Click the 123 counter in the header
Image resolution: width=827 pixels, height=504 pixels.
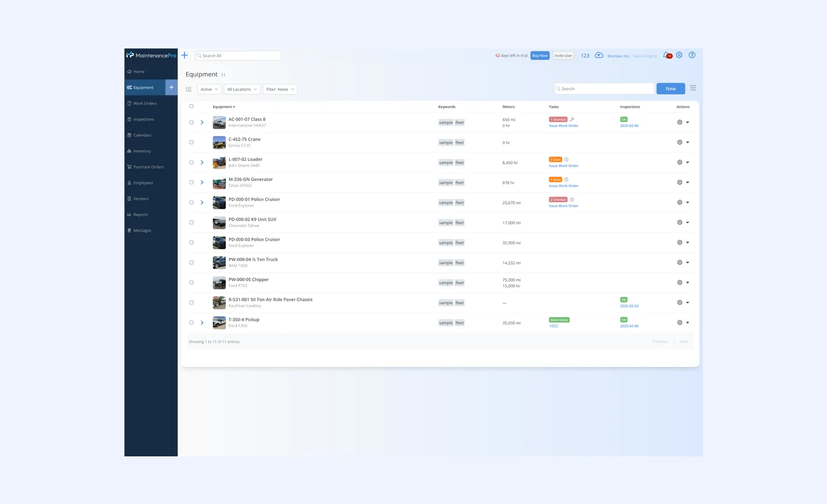point(585,56)
